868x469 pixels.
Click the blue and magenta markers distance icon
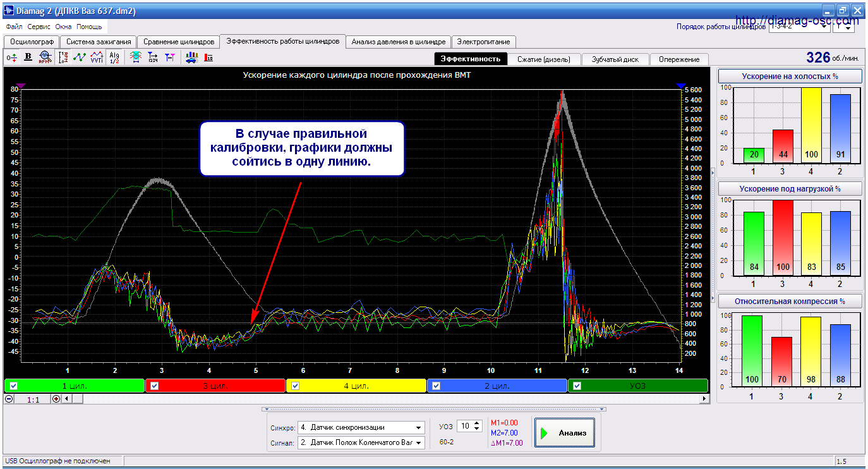click(169, 58)
